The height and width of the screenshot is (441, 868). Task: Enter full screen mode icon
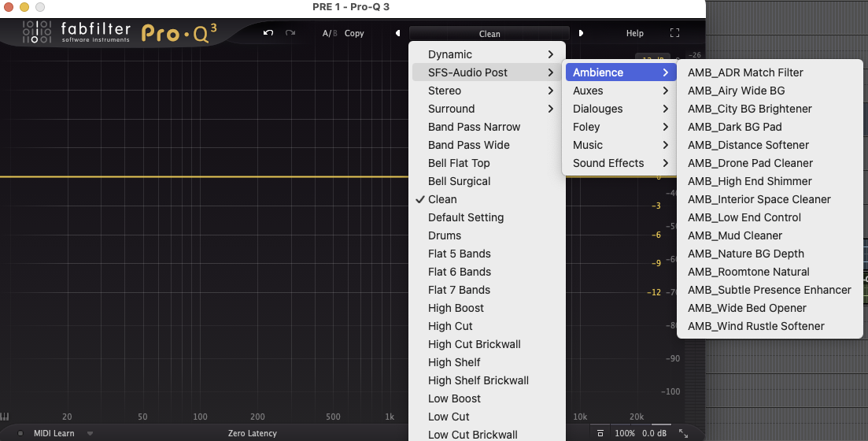coord(674,33)
